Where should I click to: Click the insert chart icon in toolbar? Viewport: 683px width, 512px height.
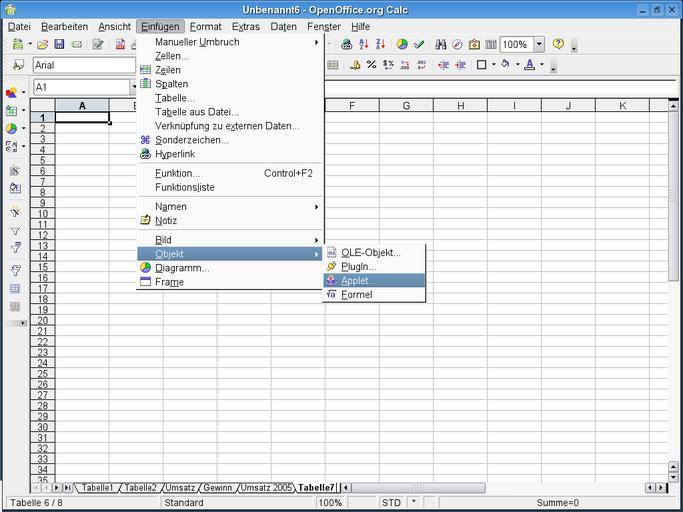pyautogui.click(x=402, y=45)
